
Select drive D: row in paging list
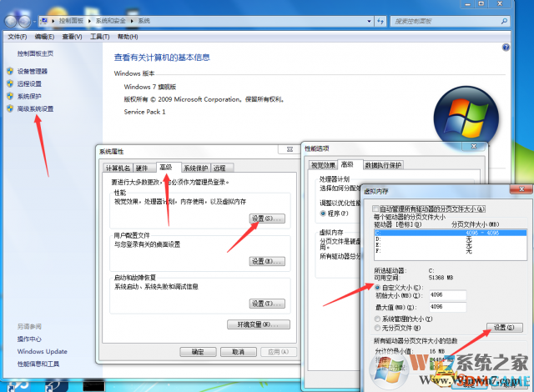point(451,239)
